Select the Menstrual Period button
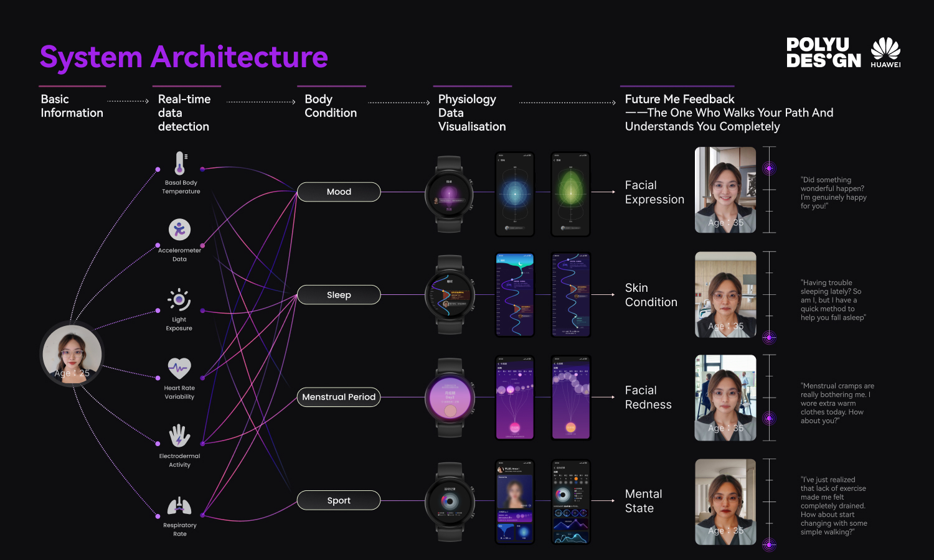 (x=339, y=397)
